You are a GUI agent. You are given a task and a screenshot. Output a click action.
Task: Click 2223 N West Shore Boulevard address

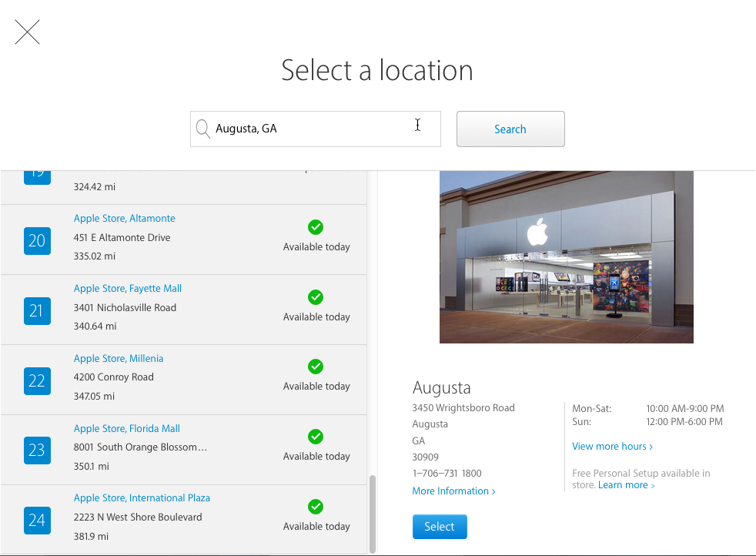tap(138, 517)
